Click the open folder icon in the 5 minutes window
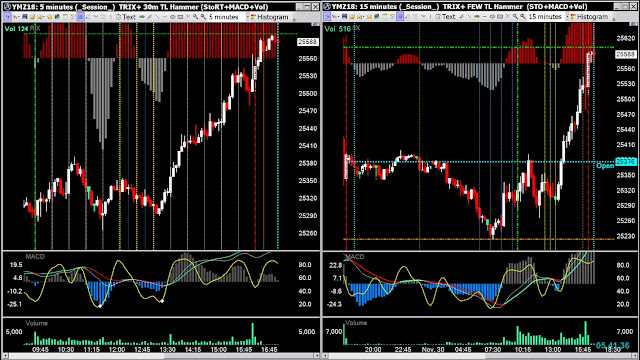Image resolution: width=640 pixels, height=360 pixels. click(x=32, y=17)
